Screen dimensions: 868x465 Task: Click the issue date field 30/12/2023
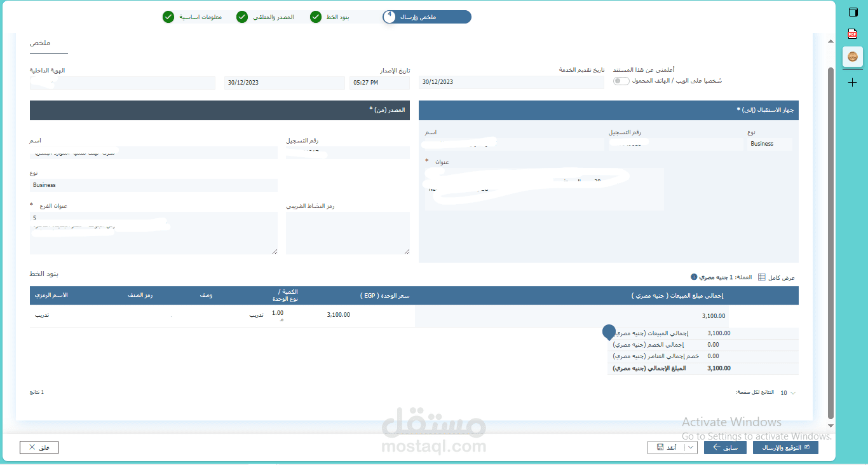[285, 83]
